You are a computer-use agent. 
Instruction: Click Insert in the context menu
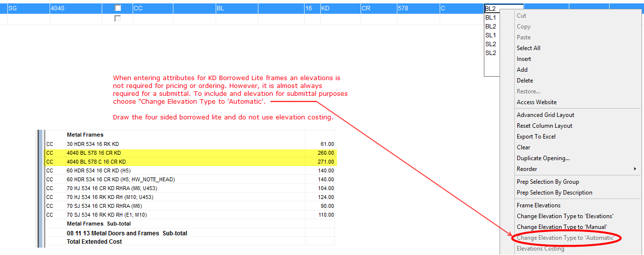[524, 59]
